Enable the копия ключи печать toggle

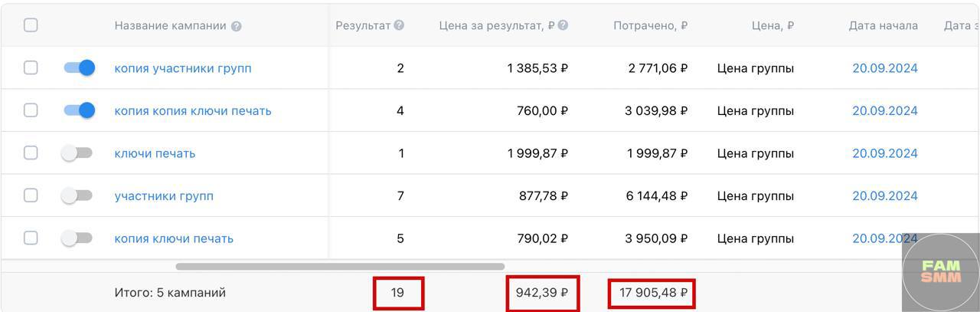(77, 238)
